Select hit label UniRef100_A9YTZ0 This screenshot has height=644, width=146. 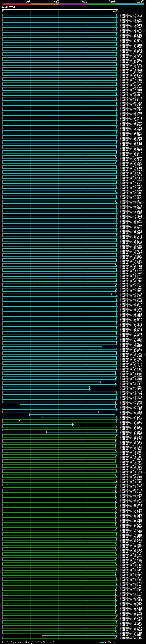pos(131,344)
